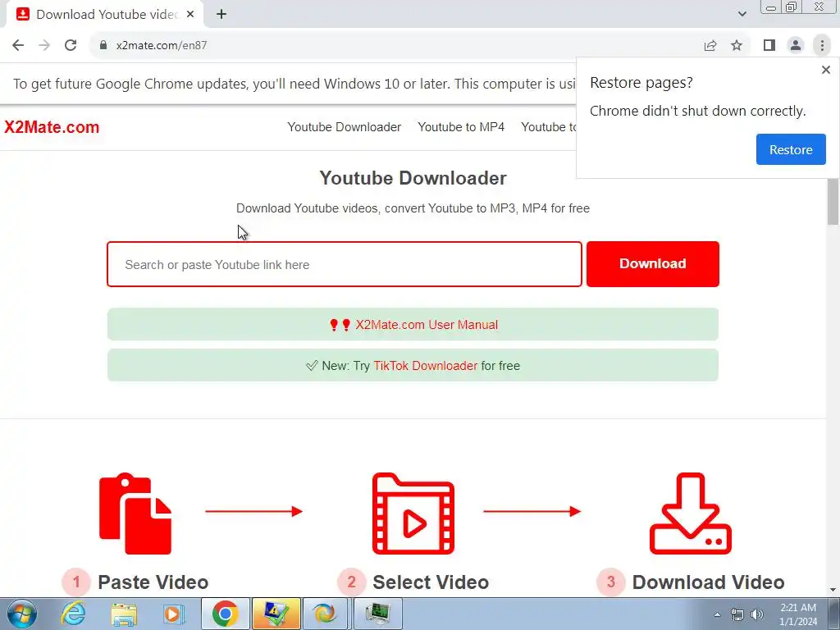This screenshot has width=840, height=630.
Task: Click the scrollbar down arrow
Action: click(x=833, y=590)
